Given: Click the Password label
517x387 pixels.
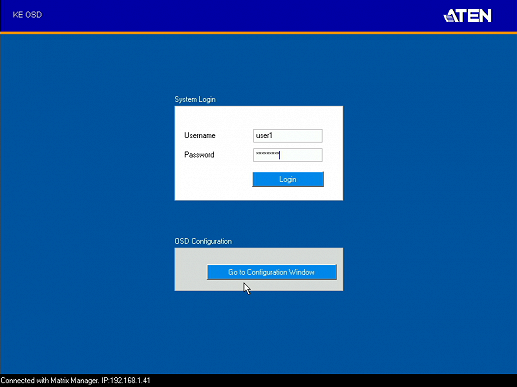Looking at the screenshot, I should tap(199, 155).
